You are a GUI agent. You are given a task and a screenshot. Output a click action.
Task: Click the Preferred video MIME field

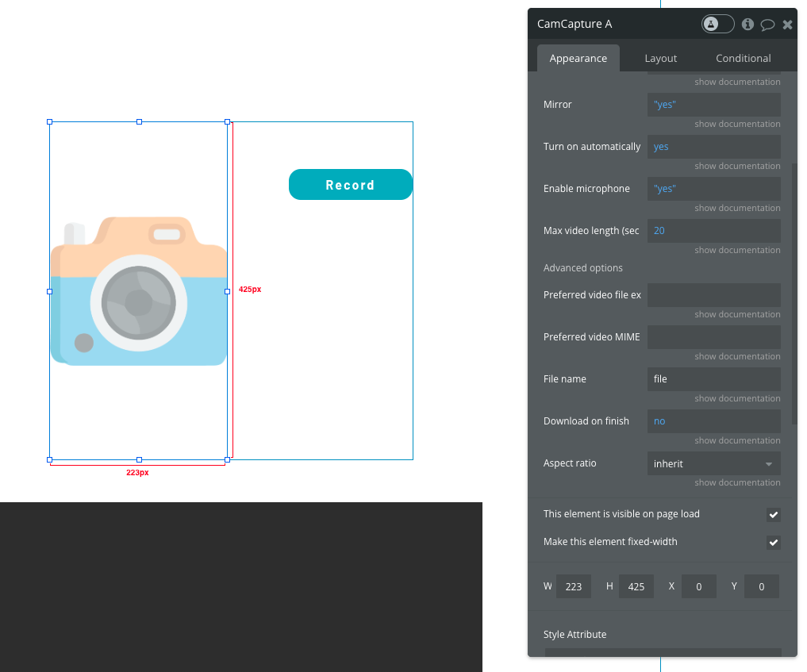[x=714, y=337]
